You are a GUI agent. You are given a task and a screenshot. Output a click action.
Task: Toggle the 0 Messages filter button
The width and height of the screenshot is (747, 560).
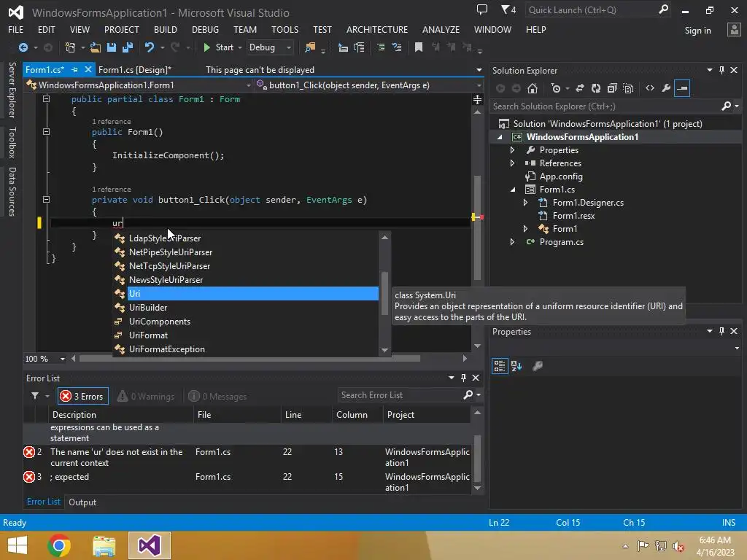pyautogui.click(x=217, y=396)
